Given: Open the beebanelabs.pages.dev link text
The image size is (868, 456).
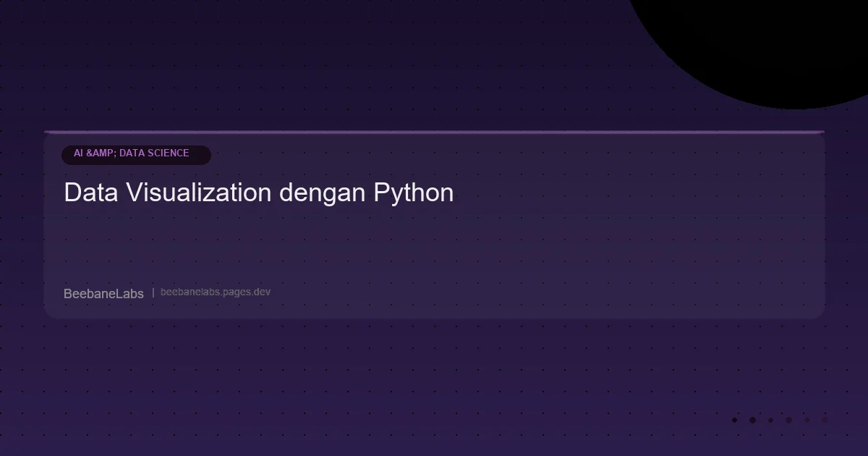Looking at the screenshot, I should (x=216, y=292).
